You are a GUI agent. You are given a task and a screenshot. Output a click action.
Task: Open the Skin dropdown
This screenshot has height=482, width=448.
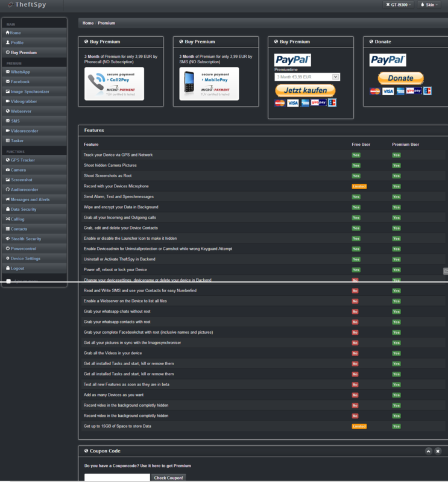tap(429, 5)
